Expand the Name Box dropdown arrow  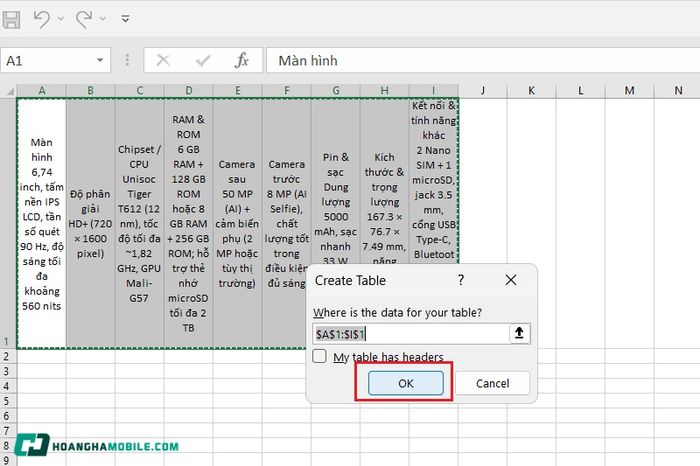[100, 60]
